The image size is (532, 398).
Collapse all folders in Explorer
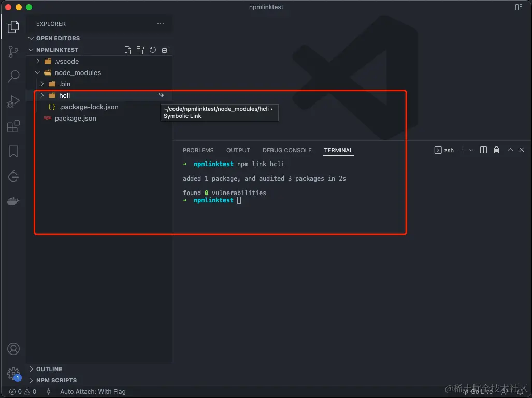tap(165, 50)
